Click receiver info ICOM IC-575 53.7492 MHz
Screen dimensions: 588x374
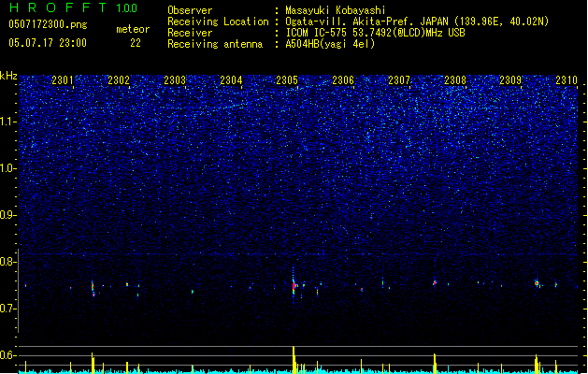click(375, 33)
